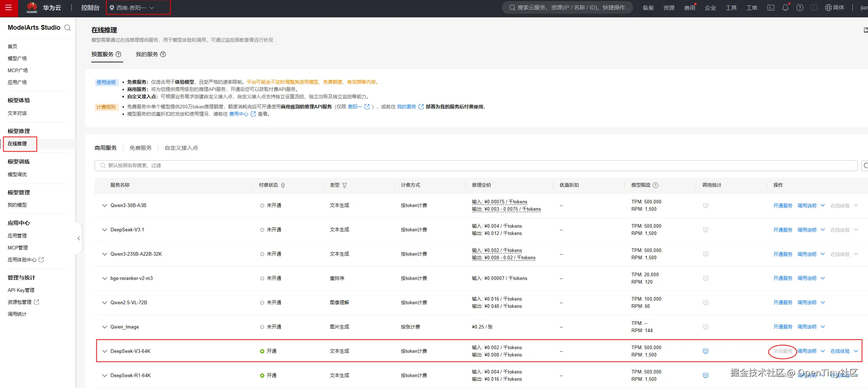Open 模型调优 in the sidebar

coord(17,174)
